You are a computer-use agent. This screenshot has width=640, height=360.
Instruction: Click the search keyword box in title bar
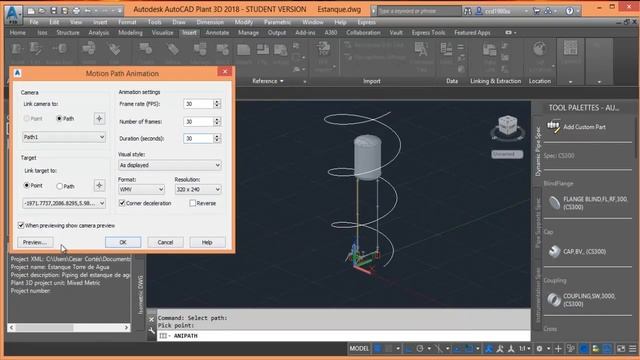(420, 11)
